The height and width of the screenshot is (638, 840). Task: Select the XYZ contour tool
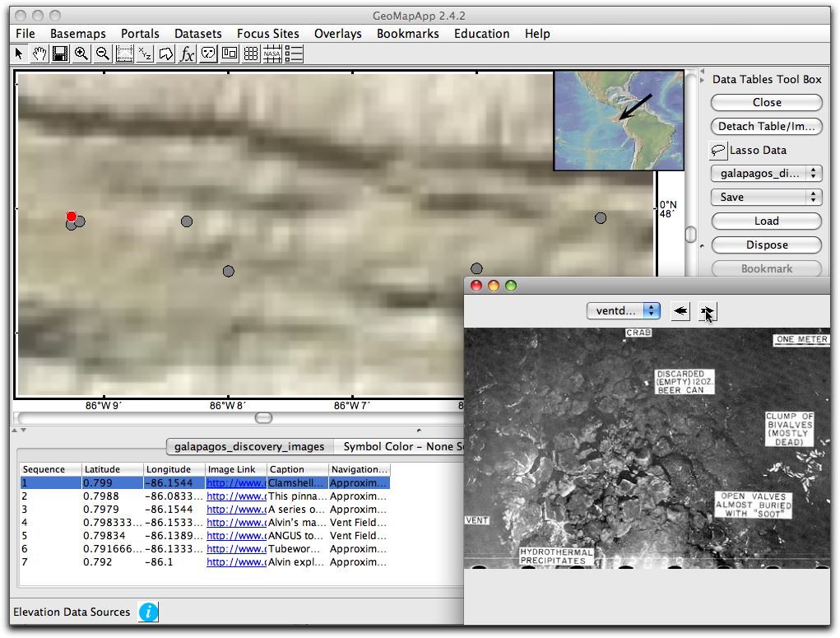[146, 53]
